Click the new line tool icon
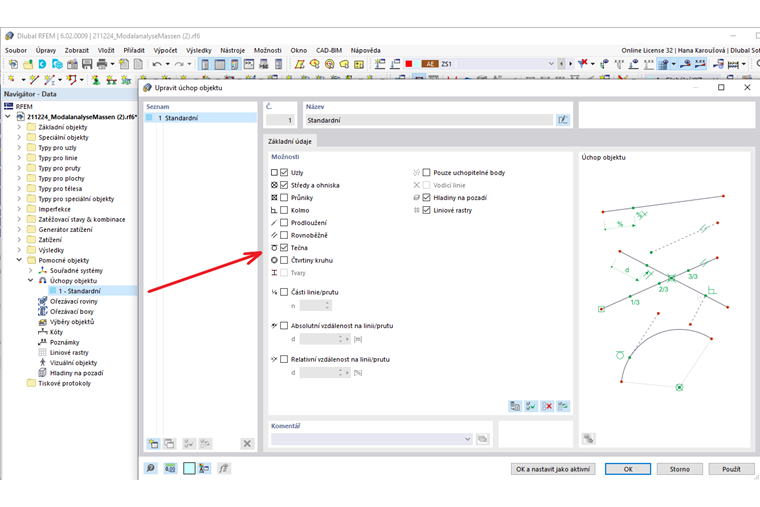This screenshot has width=760, height=507. tap(34, 79)
